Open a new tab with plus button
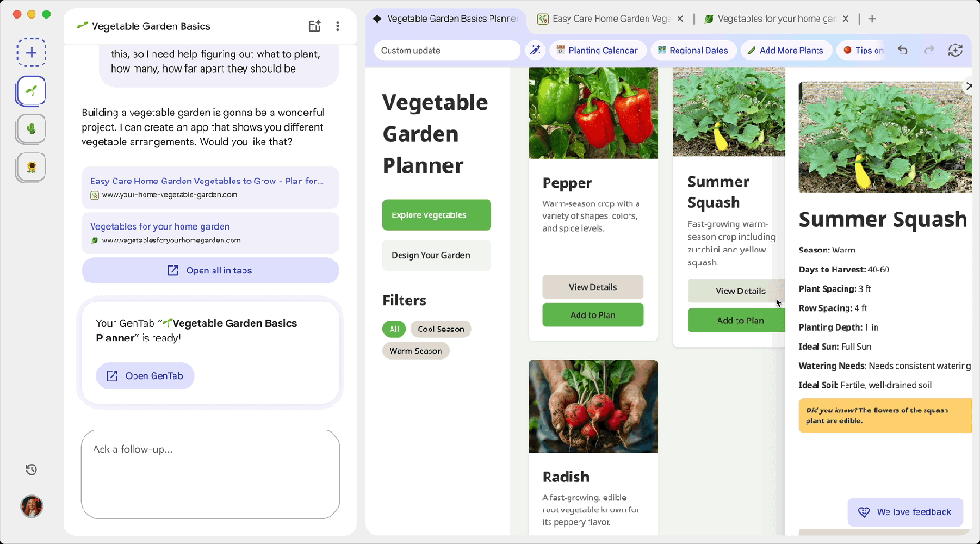 tap(872, 18)
